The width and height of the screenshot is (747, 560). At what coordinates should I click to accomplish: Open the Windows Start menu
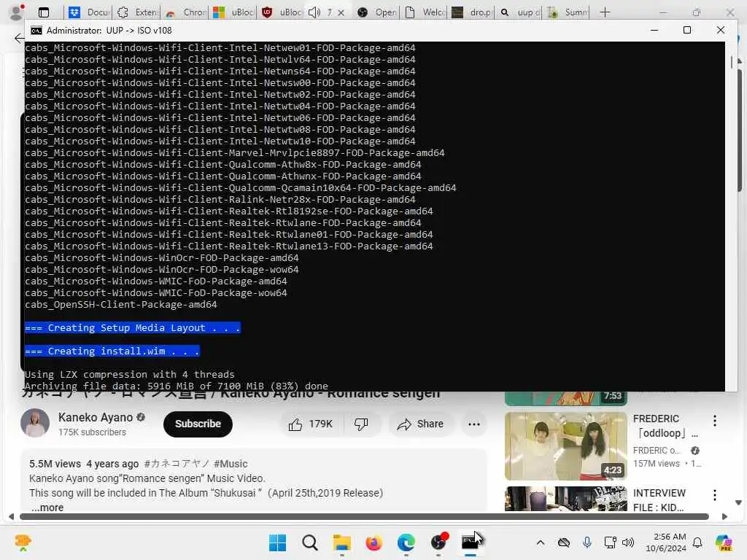277,542
